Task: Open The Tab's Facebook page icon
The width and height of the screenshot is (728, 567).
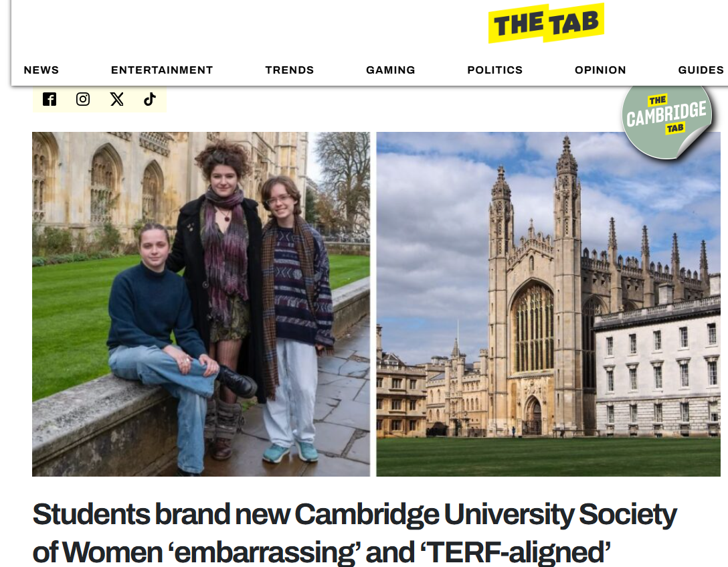Action: (x=50, y=99)
